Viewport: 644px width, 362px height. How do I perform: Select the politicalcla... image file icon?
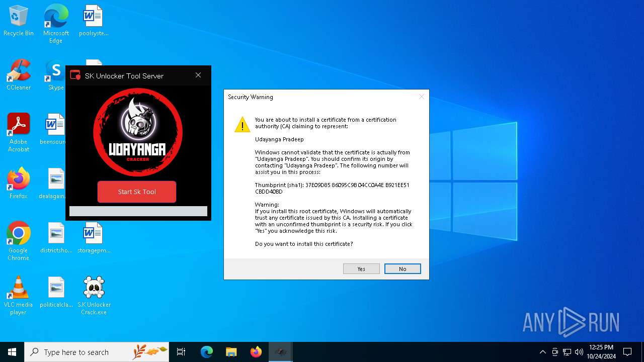pos(56,293)
